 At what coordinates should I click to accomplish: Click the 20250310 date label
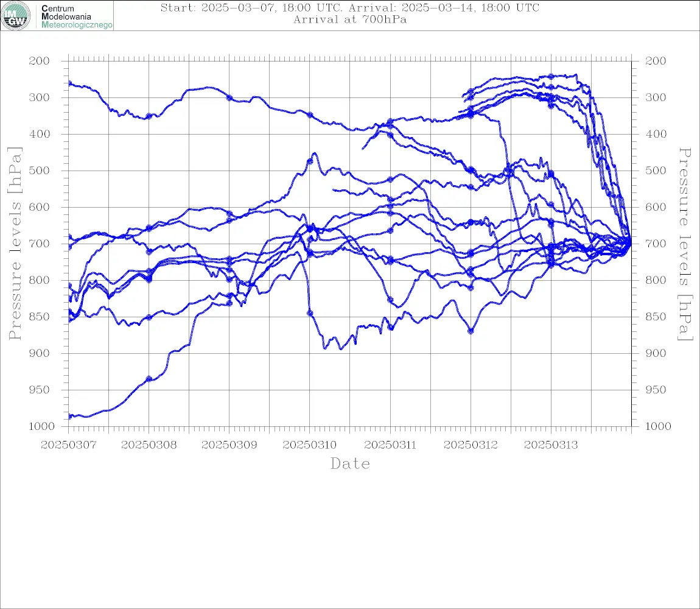309,445
